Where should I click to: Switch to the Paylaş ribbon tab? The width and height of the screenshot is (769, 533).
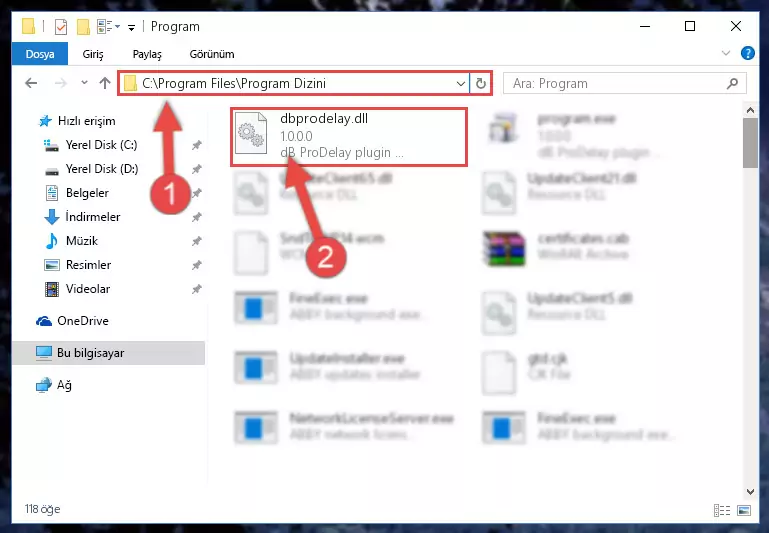coord(147,54)
